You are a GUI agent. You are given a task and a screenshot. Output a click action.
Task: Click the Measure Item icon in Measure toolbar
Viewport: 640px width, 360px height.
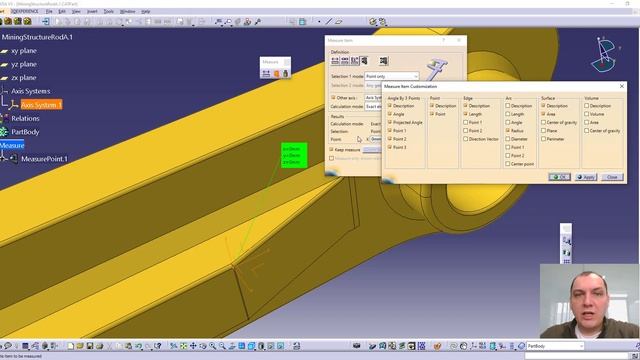276,73
